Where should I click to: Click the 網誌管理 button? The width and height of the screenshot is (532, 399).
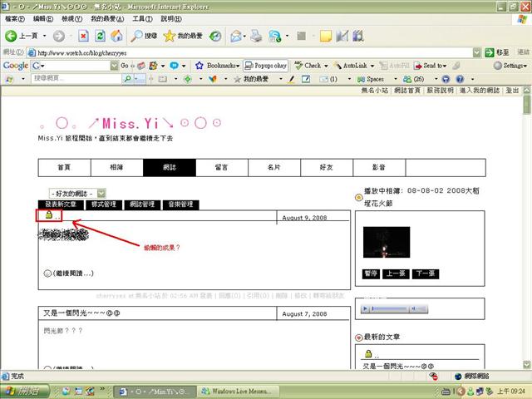142,204
